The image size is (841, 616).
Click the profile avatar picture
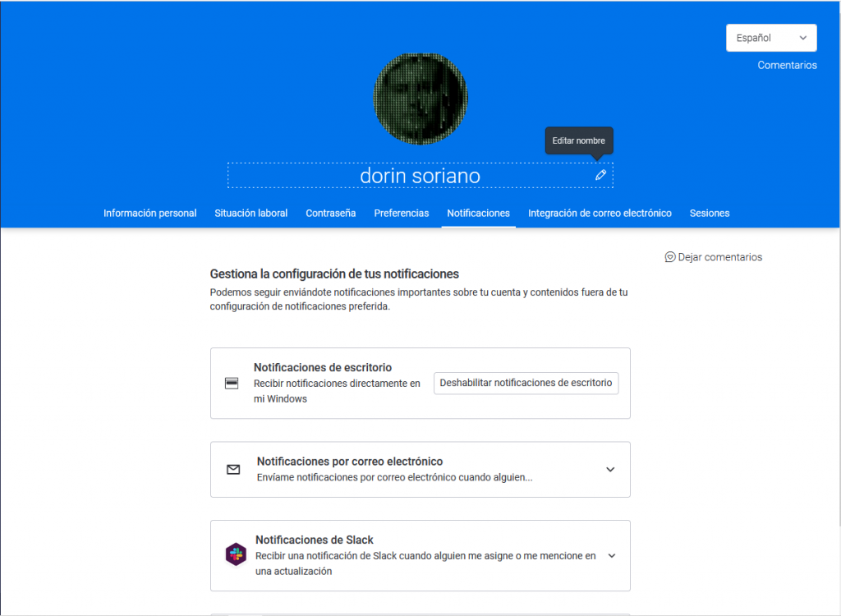point(420,99)
